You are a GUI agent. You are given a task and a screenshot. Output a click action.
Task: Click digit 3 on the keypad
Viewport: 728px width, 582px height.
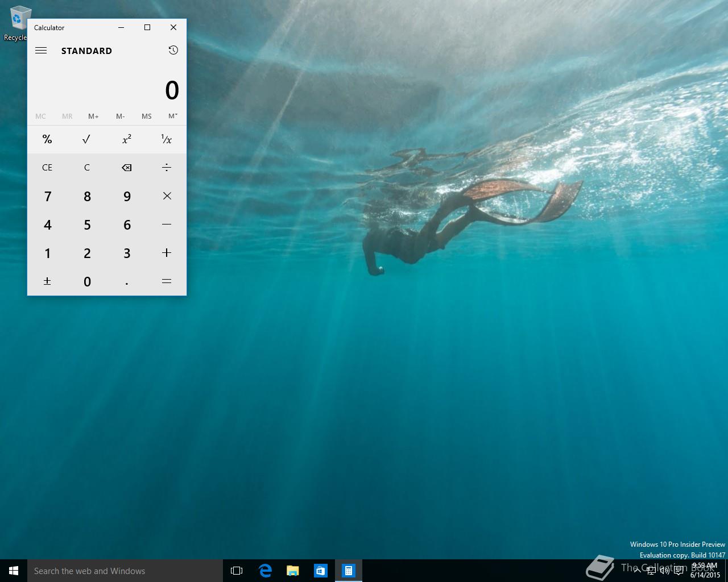(127, 253)
